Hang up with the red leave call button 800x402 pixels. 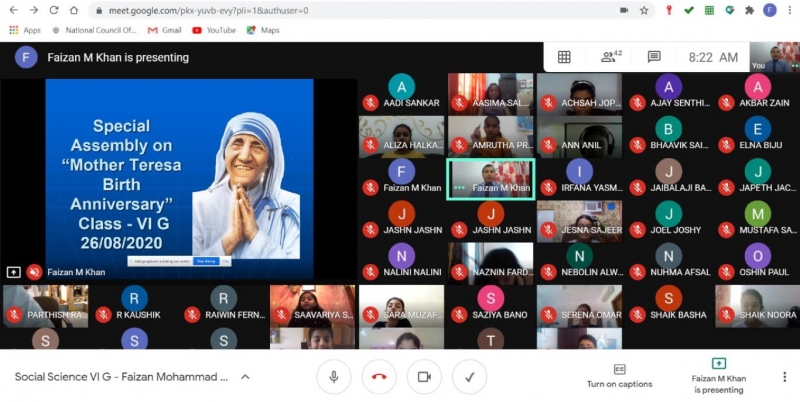379,376
